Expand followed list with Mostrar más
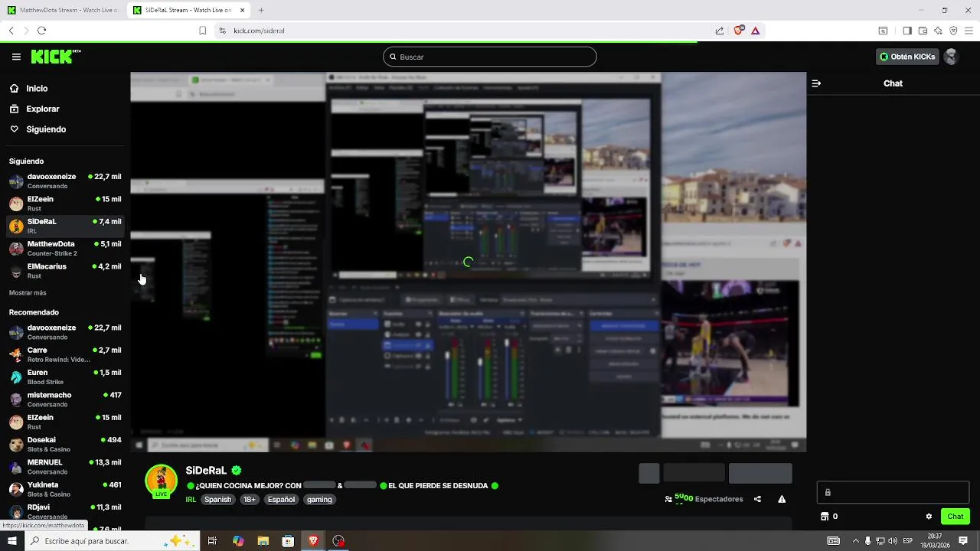The image size is (980, 551). click(x=28, y=293)
